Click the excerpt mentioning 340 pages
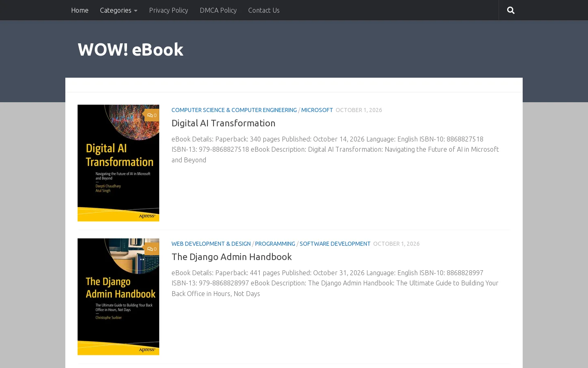This screenshot has height=368, width=588. [335, 149]
